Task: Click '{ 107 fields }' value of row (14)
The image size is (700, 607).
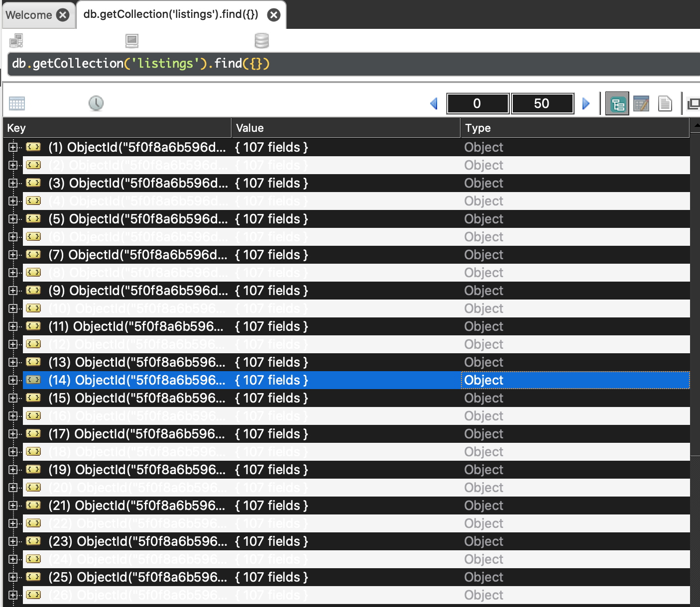Action: (x=272, y=380)
